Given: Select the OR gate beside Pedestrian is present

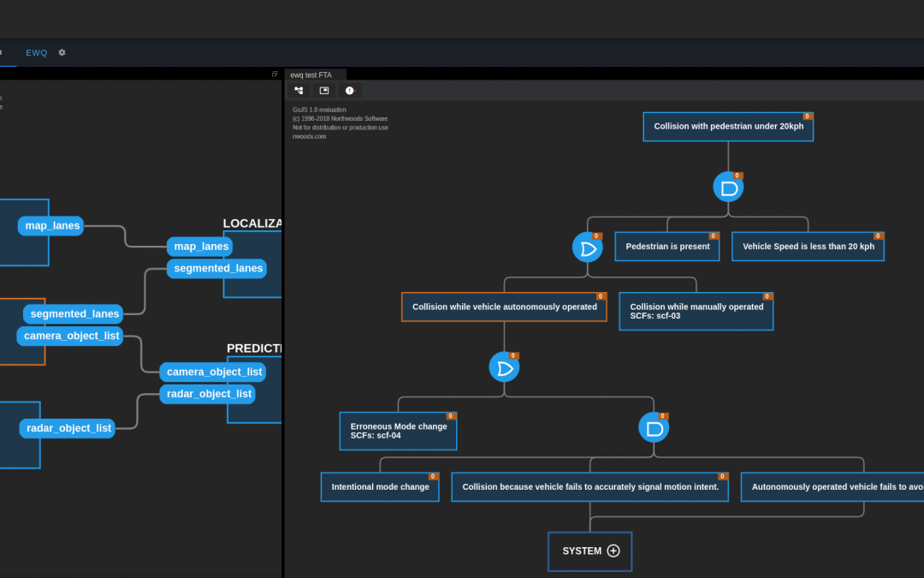Looking at the screenshot, I should click(x=588, y=247).
